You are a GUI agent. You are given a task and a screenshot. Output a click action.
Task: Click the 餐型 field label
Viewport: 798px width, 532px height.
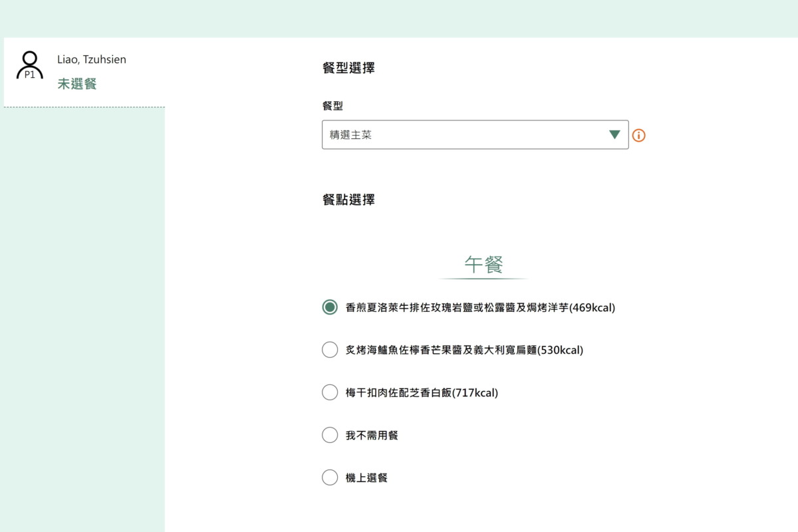[x=332, y=106]
